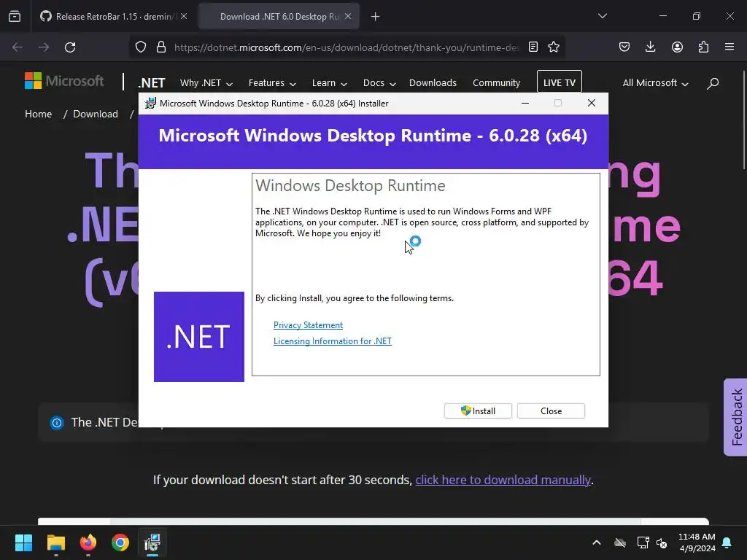Screen dimensions: 747x560
Task: Open the Downloads nav item
Action: pos(433,83)
